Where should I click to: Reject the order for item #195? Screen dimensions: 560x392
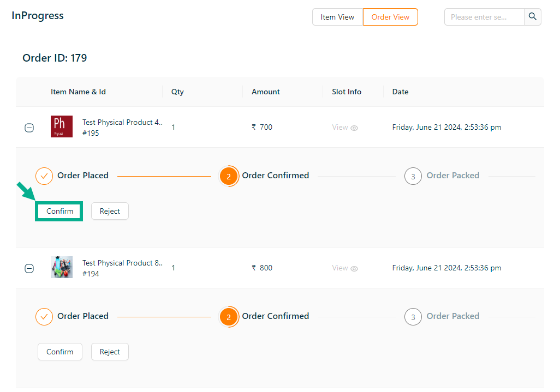tap(110, 211)
